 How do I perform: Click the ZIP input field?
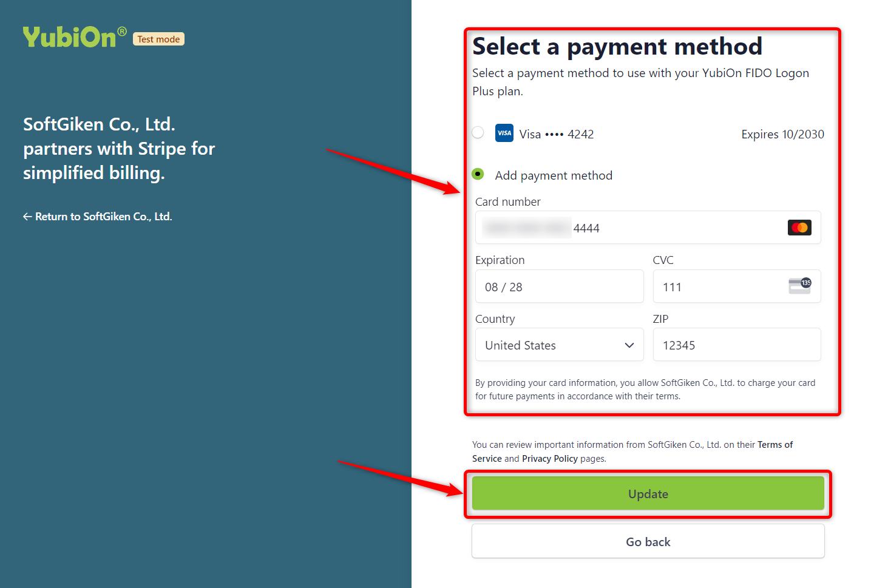(736, 345)
